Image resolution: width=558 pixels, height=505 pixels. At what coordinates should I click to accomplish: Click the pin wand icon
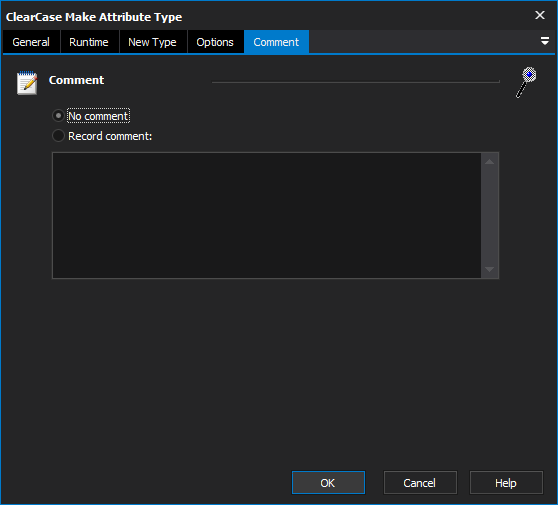[526, 82]
